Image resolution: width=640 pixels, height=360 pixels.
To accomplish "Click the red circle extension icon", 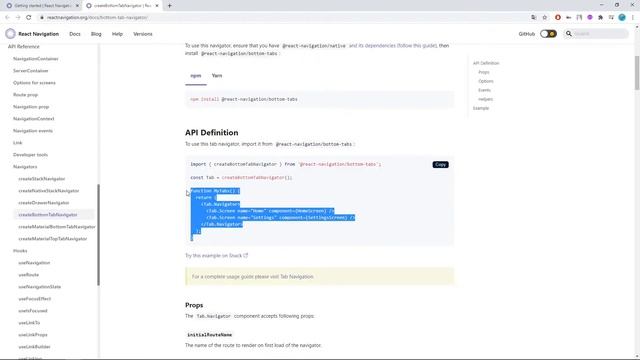I will (x=558, y=18).
